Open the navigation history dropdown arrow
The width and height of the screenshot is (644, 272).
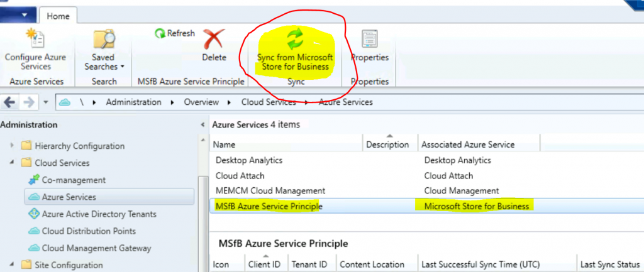point(45,102)
